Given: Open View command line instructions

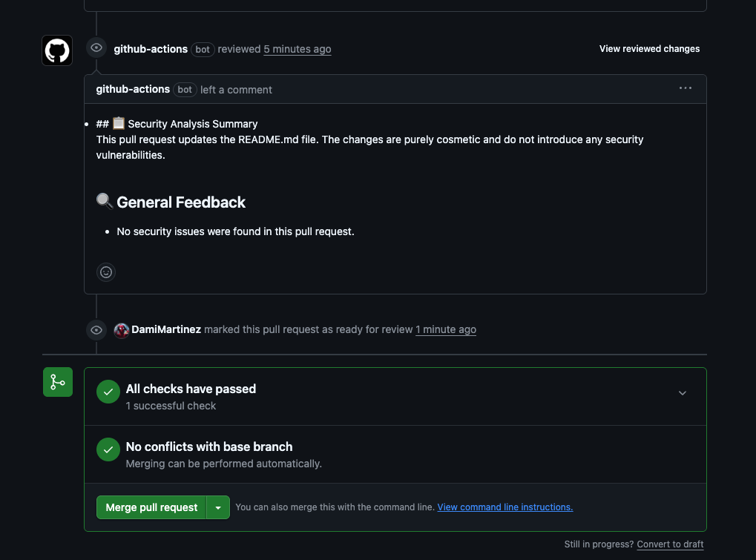Looking at the screenshot, I should [504, 507].
